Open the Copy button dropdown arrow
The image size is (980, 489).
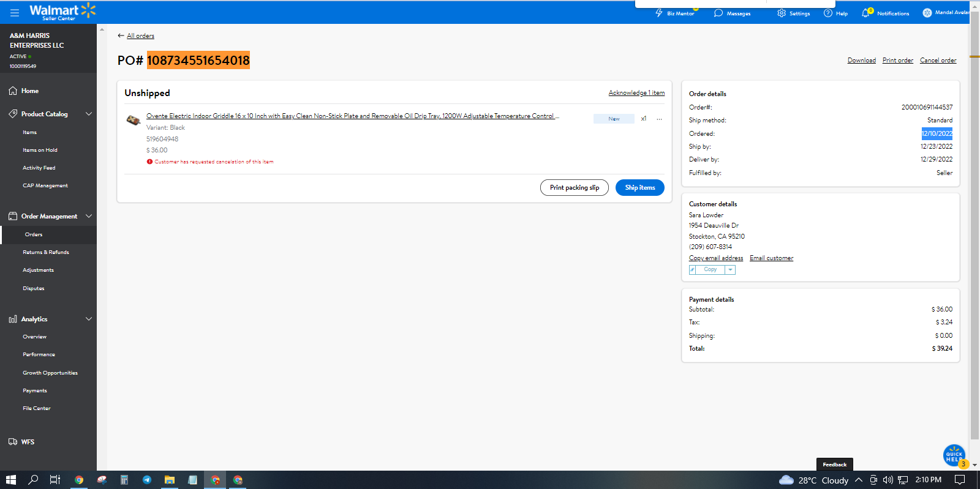pos(730,270)
